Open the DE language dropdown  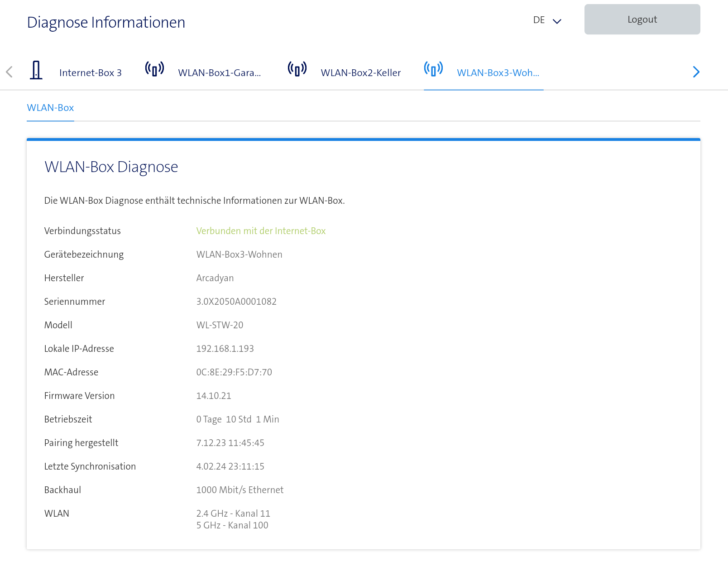[539, 20]
